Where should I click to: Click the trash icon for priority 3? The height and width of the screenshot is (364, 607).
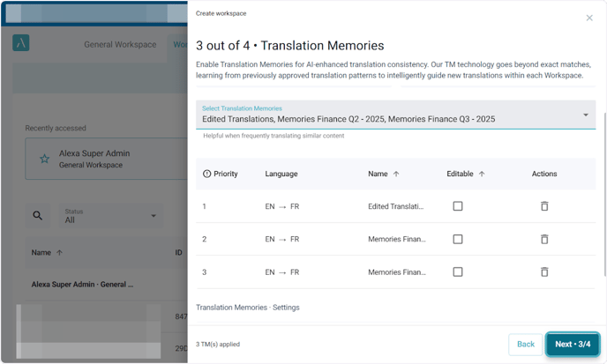pyautogui.click(x=544, y=271)
